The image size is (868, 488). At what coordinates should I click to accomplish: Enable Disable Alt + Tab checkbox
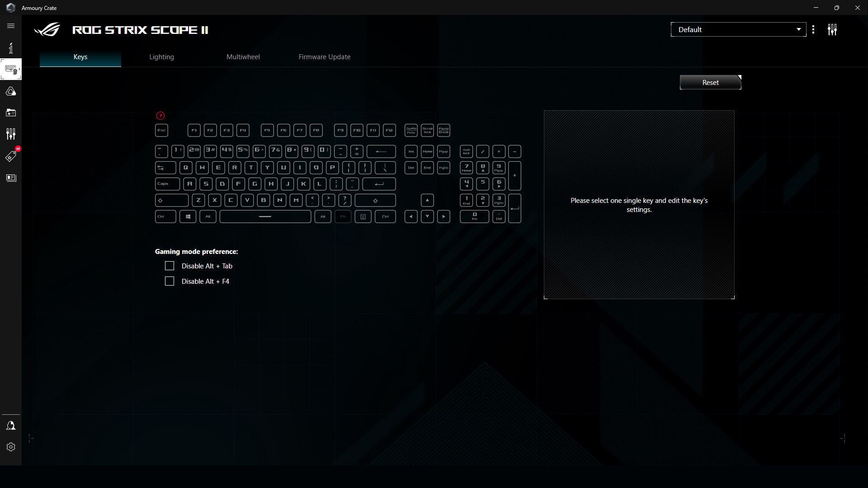click(x=170, y=266)
